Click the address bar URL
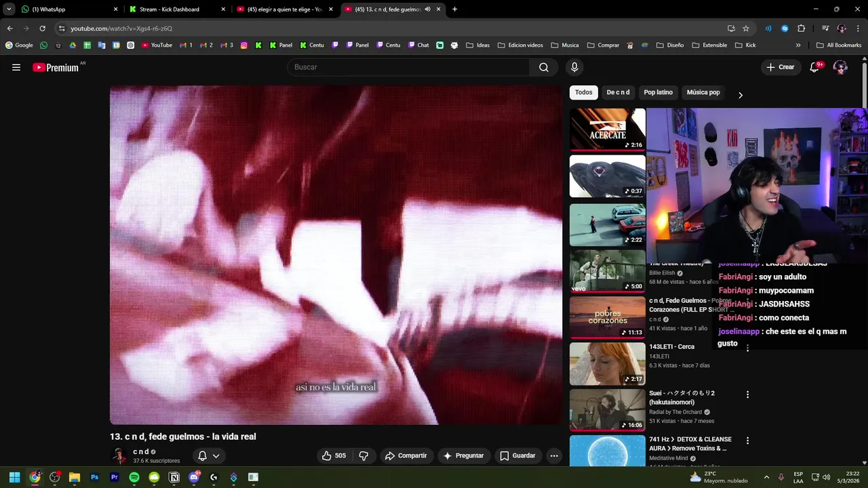868x488 pixels. click(121, 28)
